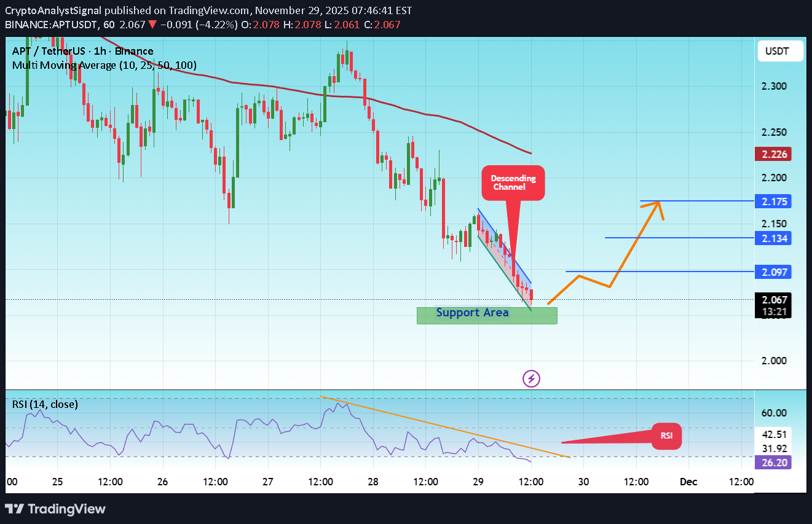812x524 pixels.
Task: Expand the APT / TetherUS chart legend
Action: tap(82, 51)
